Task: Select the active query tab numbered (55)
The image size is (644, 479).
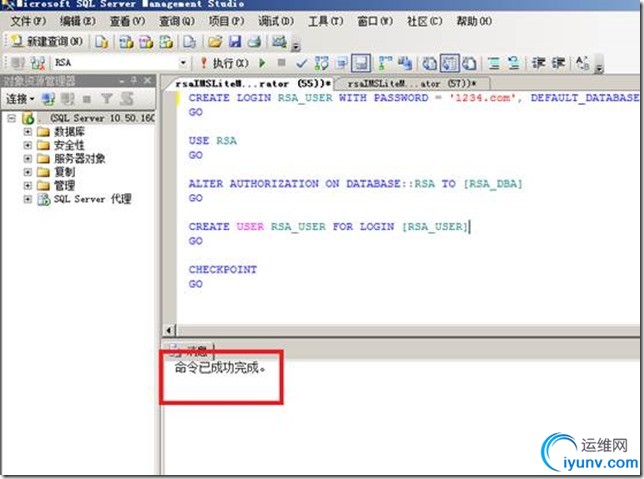Action: click(x=252, y=83)
